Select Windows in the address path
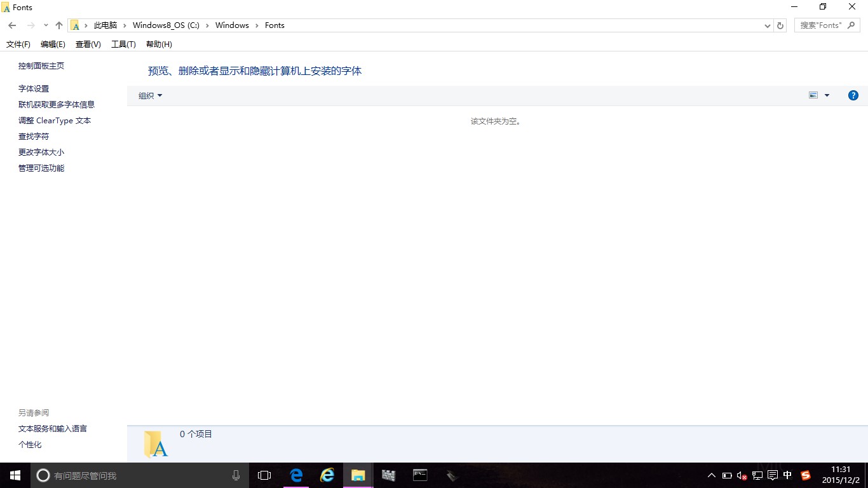 coord(232,25)
